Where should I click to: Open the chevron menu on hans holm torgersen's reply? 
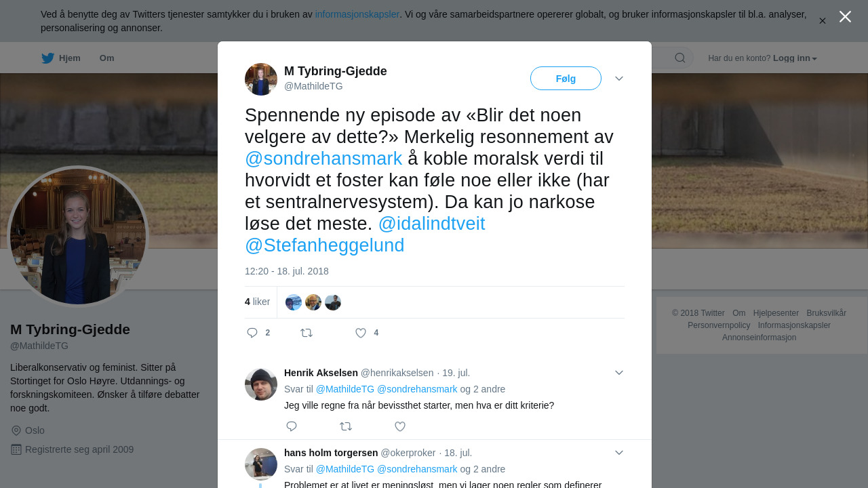[x=619, y=453]
